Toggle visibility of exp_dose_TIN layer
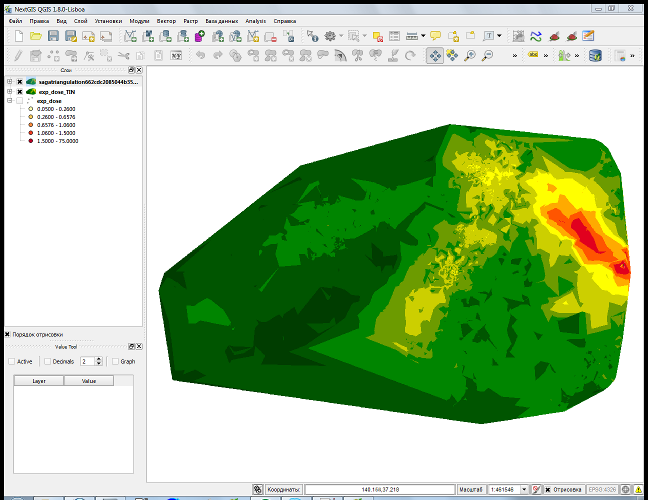 click(x=19, y=91)
